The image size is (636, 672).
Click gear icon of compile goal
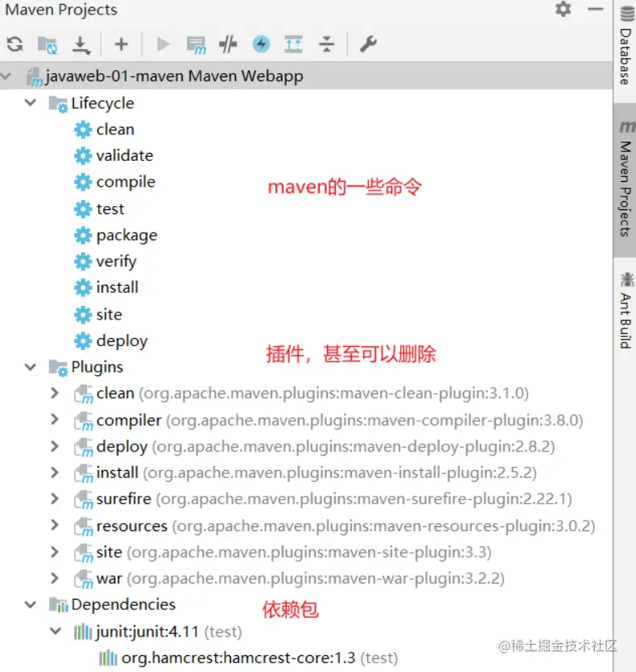tap(83, 182)
